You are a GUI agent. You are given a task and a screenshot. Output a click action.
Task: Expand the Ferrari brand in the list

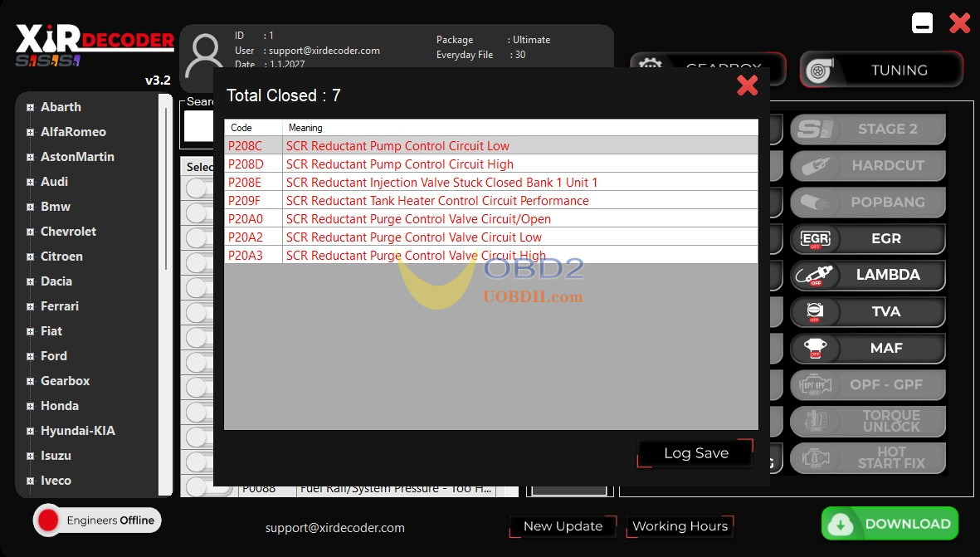(30, 306)
